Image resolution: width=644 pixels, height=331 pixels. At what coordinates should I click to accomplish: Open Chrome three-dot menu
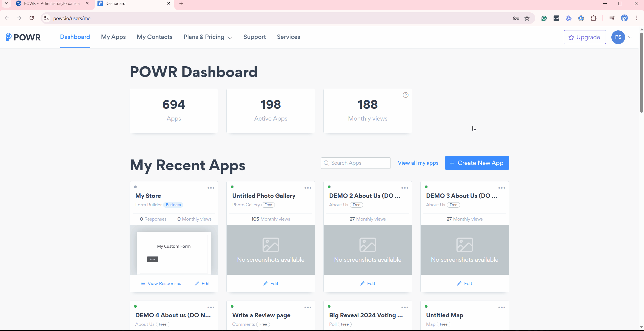[637, 18]
